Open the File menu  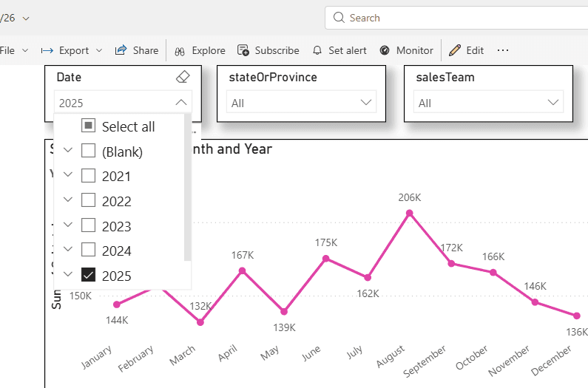tap(7, 50)
